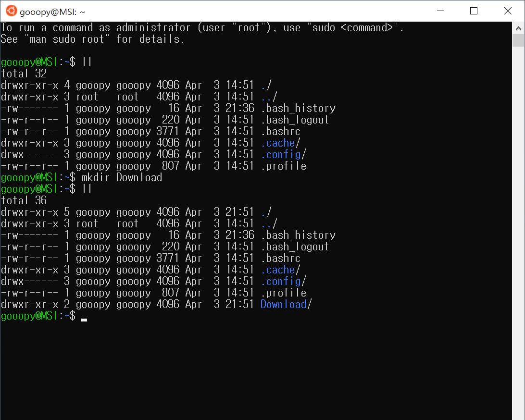Screen dimensions: 525x420
Task: Click the 807 file size in second listing
Action: [170, 293]
